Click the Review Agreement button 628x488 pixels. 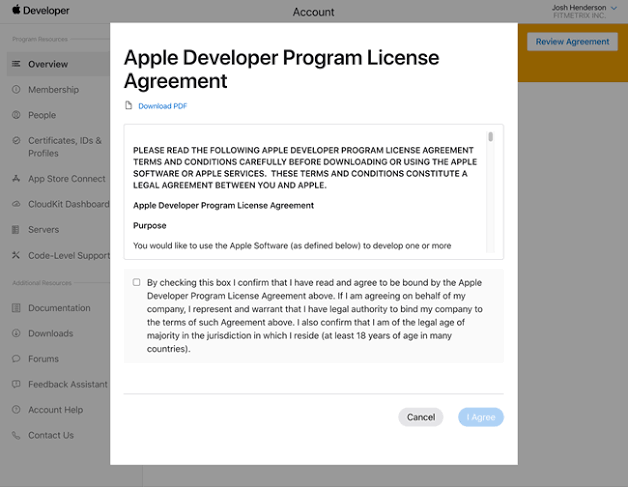pyautogui.click(x=572, y=42)
